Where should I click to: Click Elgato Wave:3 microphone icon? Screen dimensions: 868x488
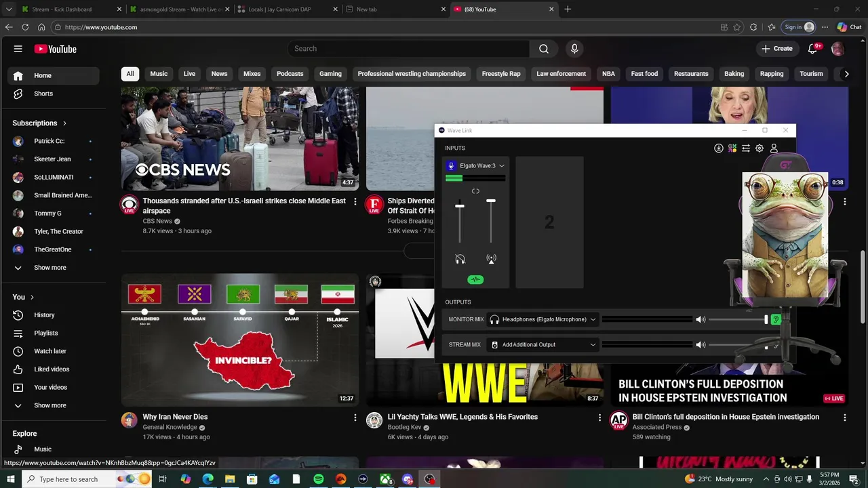[x=451, y=165]
